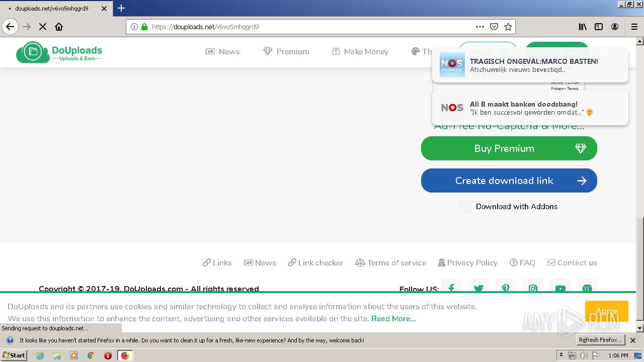This screenshot has height=362, width=644.
Task: Click the taskbar volume icon
Action: 584,355
